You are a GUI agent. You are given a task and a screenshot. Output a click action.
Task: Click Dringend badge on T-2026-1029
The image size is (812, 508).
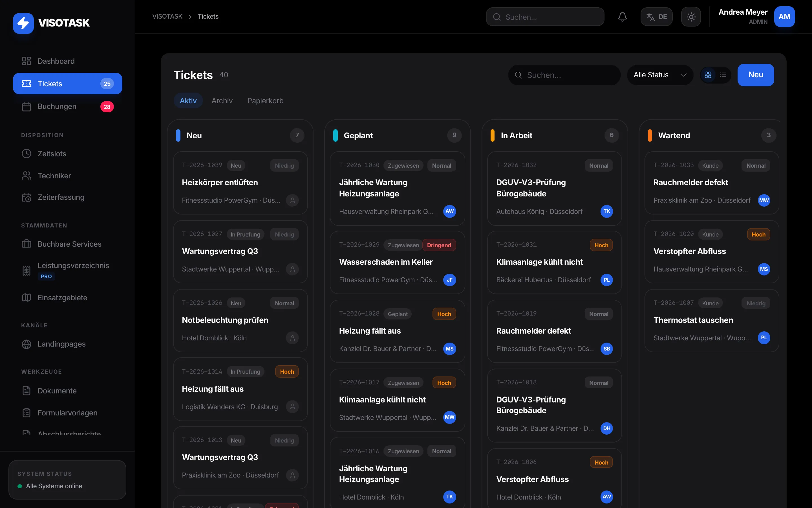pyautogui.click(x=439, y=245)
